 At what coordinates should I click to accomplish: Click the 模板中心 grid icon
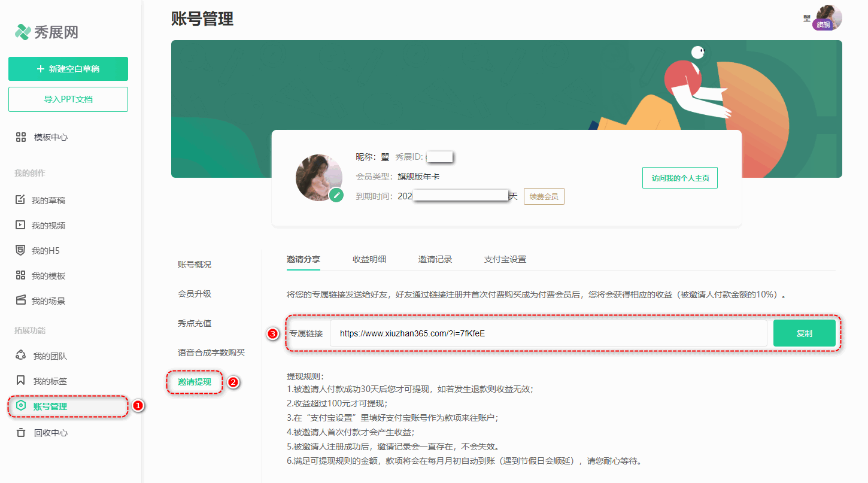pos(21,137)
